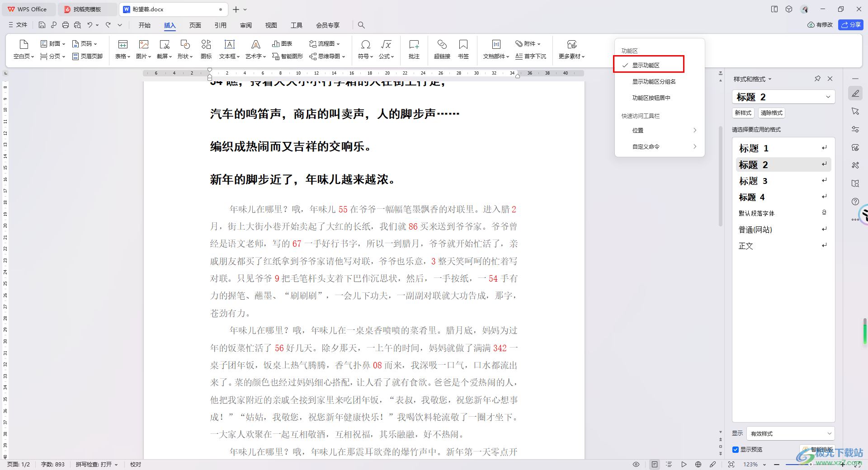Click the zoom out minus button
Screen dimensions: 868x470
point(777,464)
